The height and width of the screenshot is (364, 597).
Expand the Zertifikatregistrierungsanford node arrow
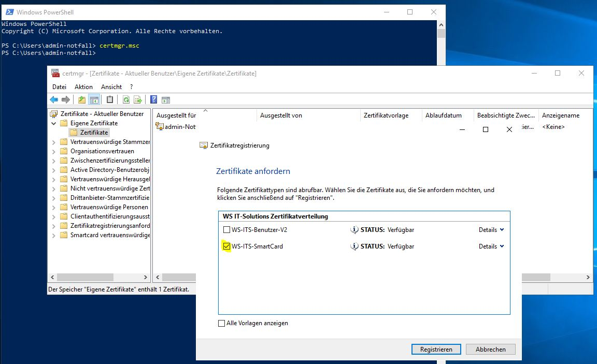[x=54, y=226]
